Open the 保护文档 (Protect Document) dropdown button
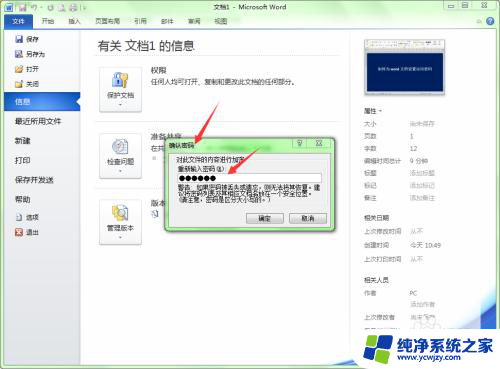This screenshot has width=500, height=369. [x=120, y=89]
